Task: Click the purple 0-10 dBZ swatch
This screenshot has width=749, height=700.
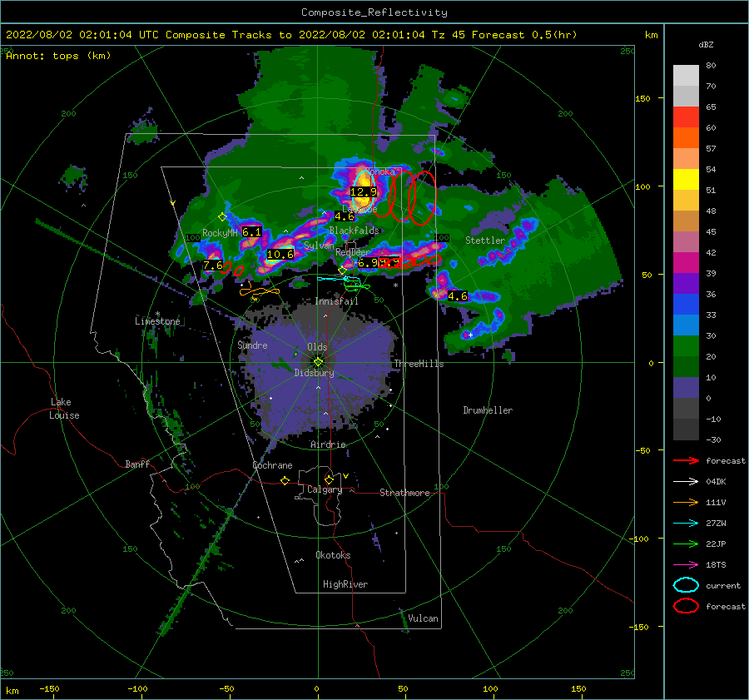Action: click(x=686, y=388)
